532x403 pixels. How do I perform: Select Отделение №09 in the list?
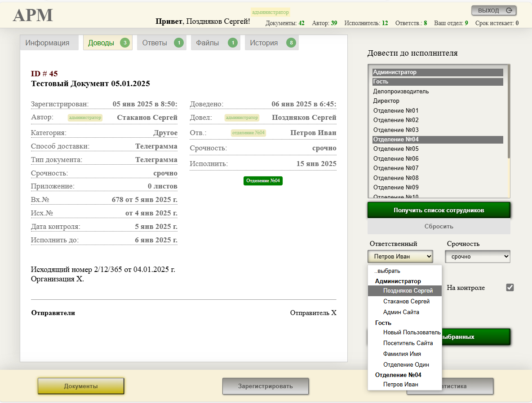point(438,188)
